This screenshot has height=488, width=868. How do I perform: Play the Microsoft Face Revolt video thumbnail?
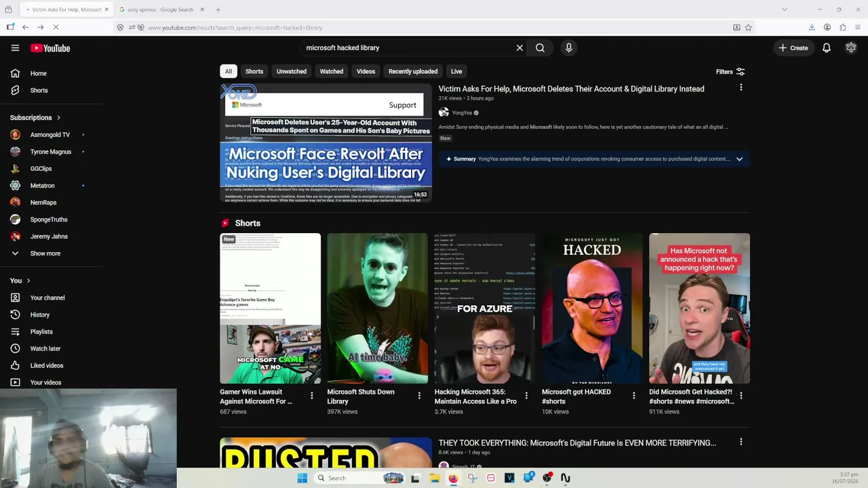(325, 143)
